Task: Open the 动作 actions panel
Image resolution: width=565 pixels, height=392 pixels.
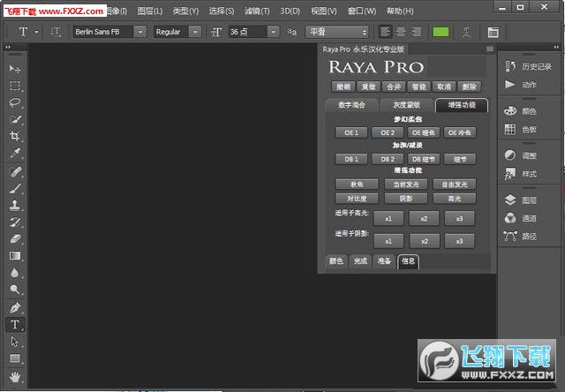Action: (x=520, y=85)
